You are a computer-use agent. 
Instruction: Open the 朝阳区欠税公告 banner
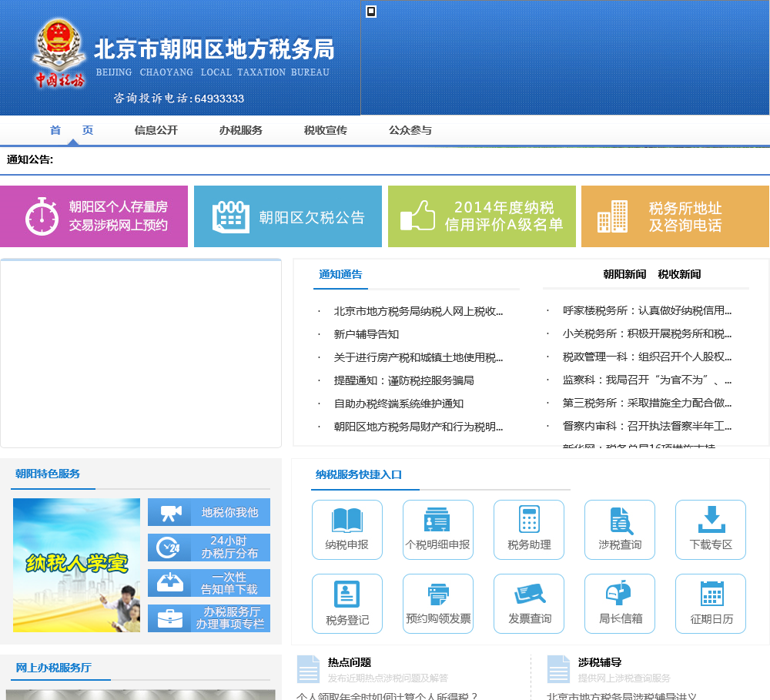point(288,216)
